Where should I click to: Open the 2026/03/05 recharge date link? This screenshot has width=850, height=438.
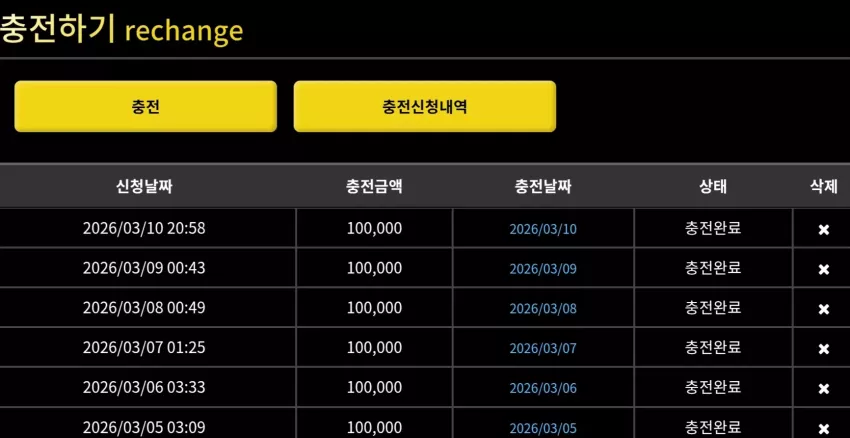[x=543, y=428]
